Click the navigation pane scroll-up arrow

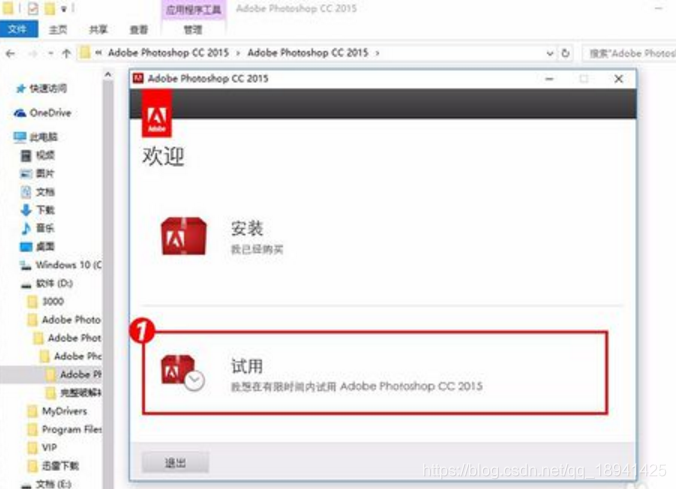108,75
